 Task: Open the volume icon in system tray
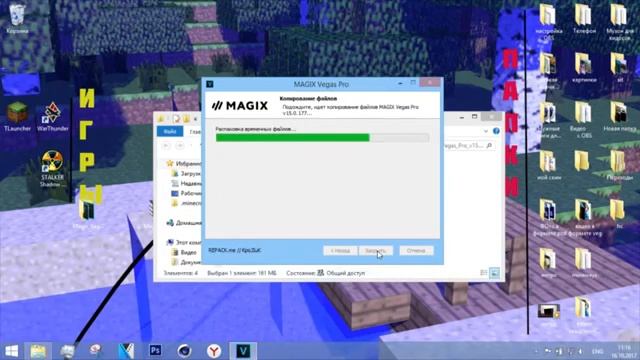pos(580,351)
